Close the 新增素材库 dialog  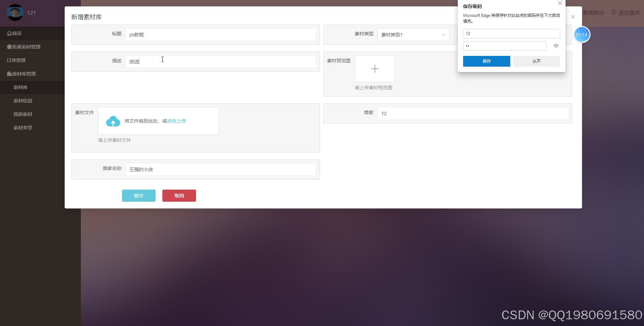573,17
